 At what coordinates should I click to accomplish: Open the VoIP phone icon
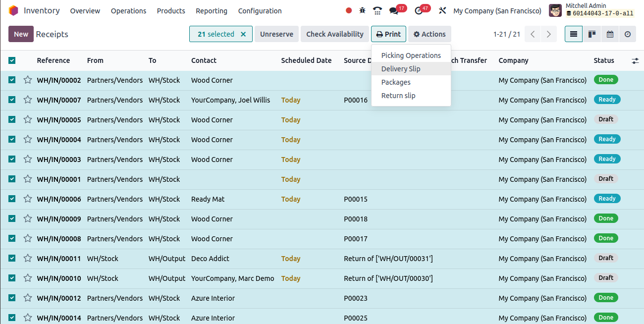tap(377, 10)
